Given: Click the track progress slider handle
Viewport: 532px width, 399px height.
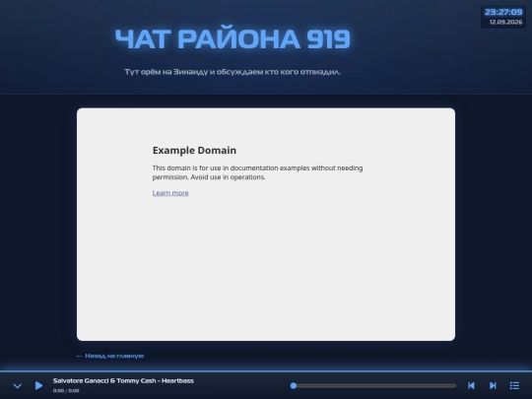Looking at the screenshot, I should point(294,385).
